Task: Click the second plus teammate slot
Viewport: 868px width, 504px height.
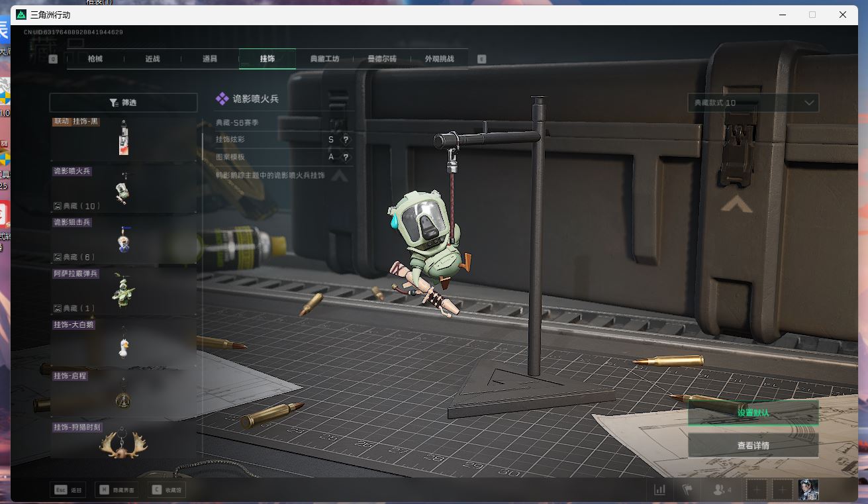Action: 783,490
